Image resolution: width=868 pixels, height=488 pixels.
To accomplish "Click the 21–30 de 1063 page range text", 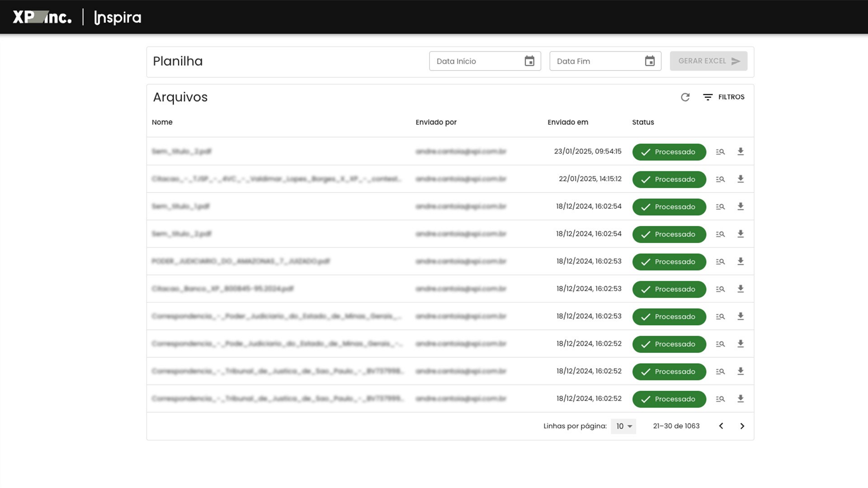I will pos(676,426).
